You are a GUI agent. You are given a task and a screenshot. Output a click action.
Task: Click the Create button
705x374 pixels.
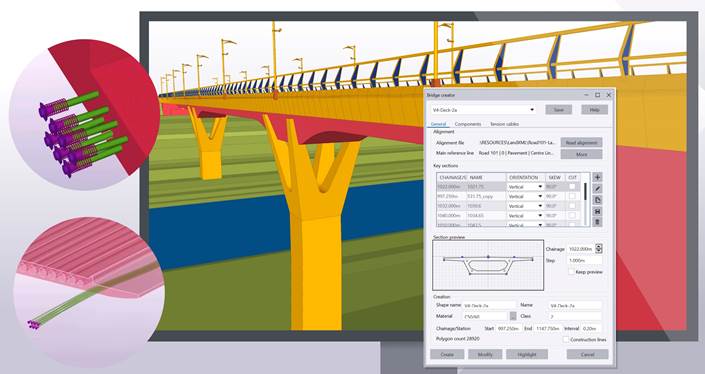point(447,354)
